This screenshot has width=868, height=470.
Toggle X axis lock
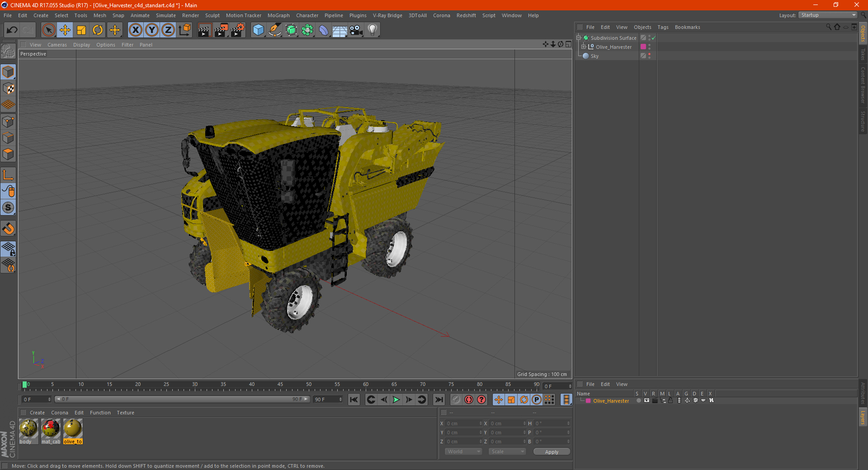click(135, 30)
